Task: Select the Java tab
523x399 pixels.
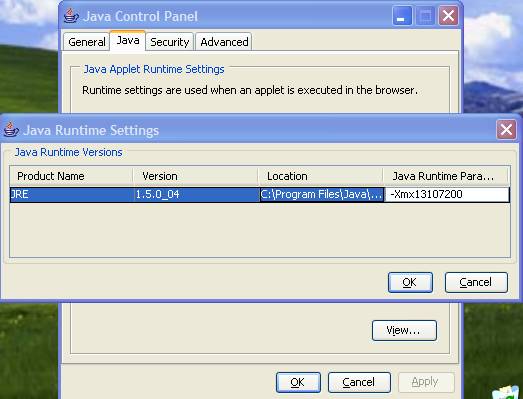Action: coord(128,41)
